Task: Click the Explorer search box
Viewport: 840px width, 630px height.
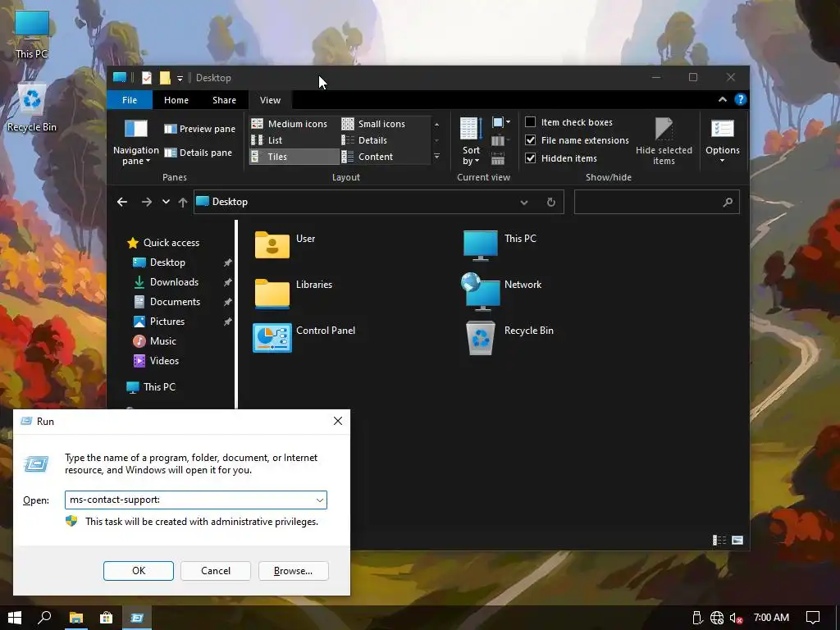Action: [x=657, y=202]
